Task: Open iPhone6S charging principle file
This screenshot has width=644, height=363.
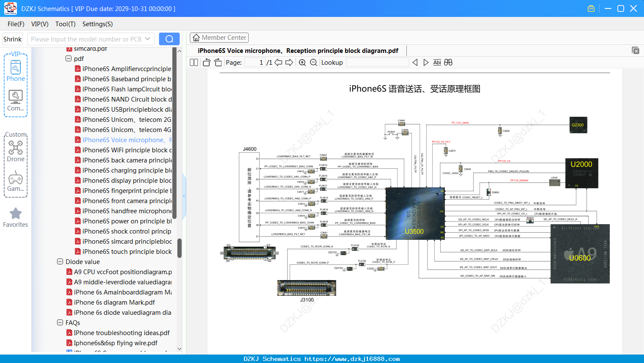Action: [127, 170]
